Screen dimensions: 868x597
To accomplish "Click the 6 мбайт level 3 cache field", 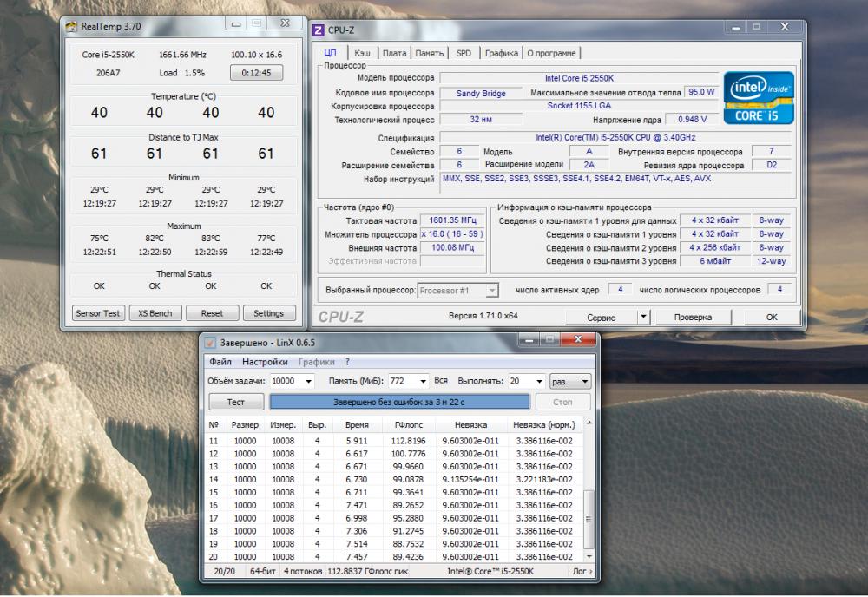I will (714, 261).
